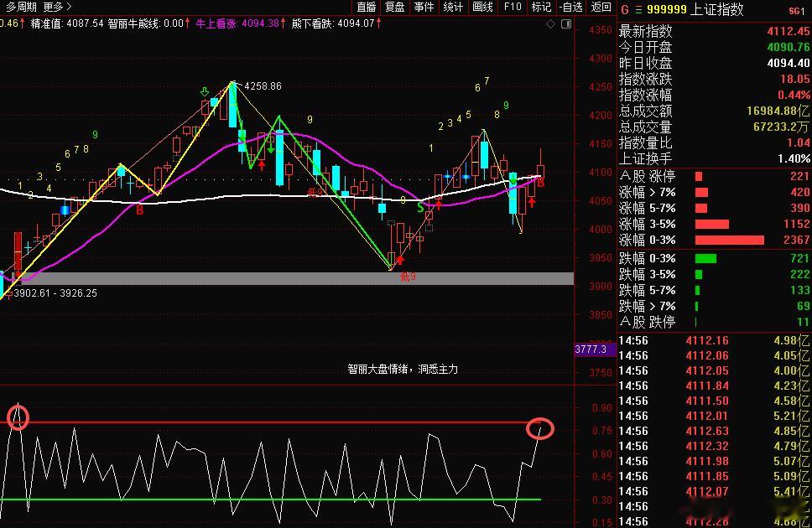Click the 智丽大盘情绪，洞悉主力 indicator label

coord(403,369)
